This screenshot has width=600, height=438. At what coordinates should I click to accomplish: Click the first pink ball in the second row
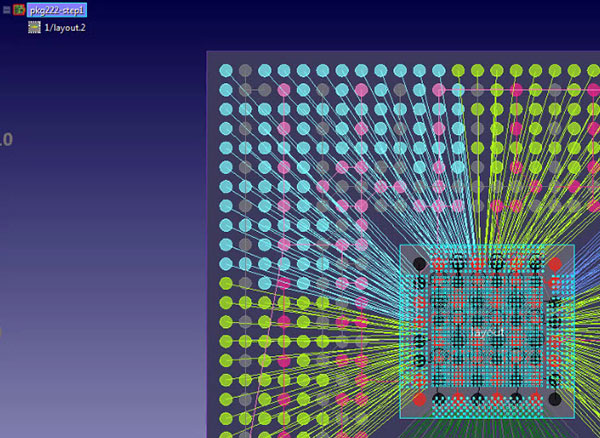(x=284, y=90)
